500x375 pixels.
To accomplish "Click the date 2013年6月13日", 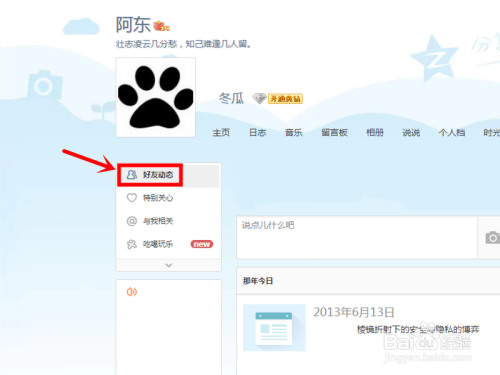I will (354, 312).
